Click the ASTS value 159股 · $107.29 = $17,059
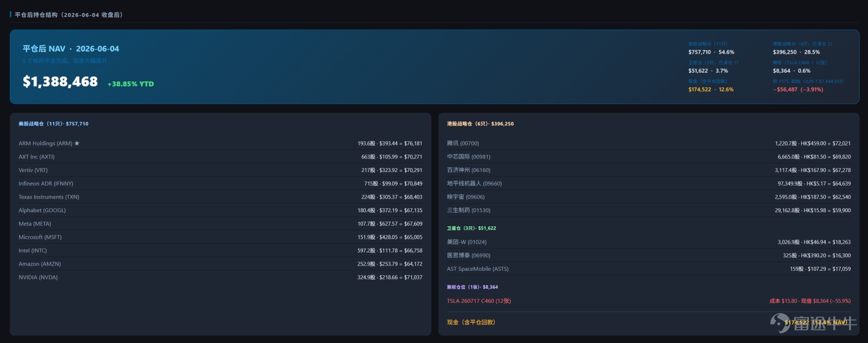Viewport: 868px width, 343px height. coord(820,269)
